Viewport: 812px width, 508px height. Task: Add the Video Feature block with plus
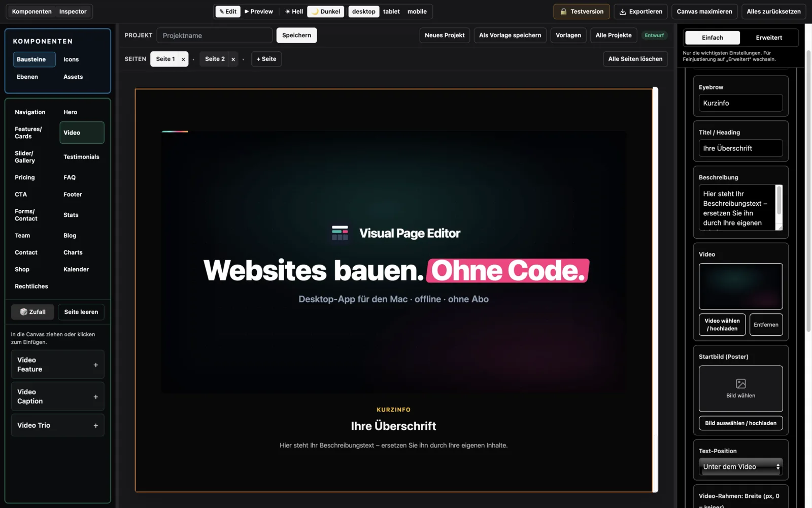coord(95,365)
